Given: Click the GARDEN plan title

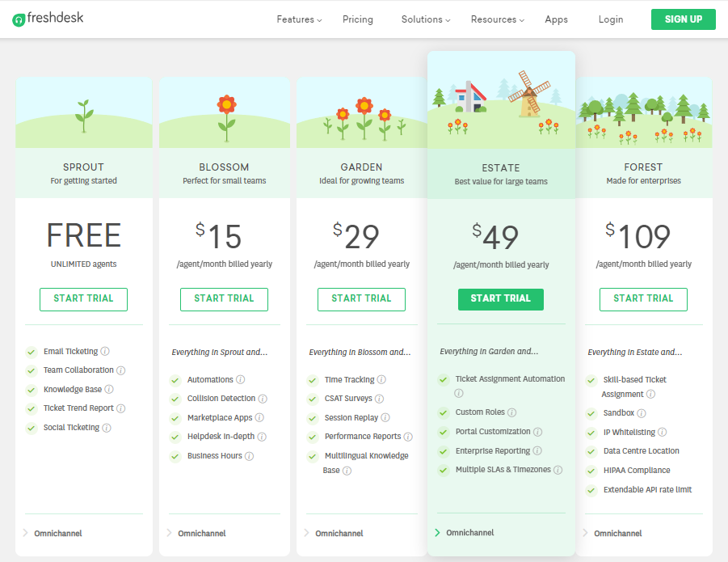Looking at the screenshot, I should click(x=361, y=167).
